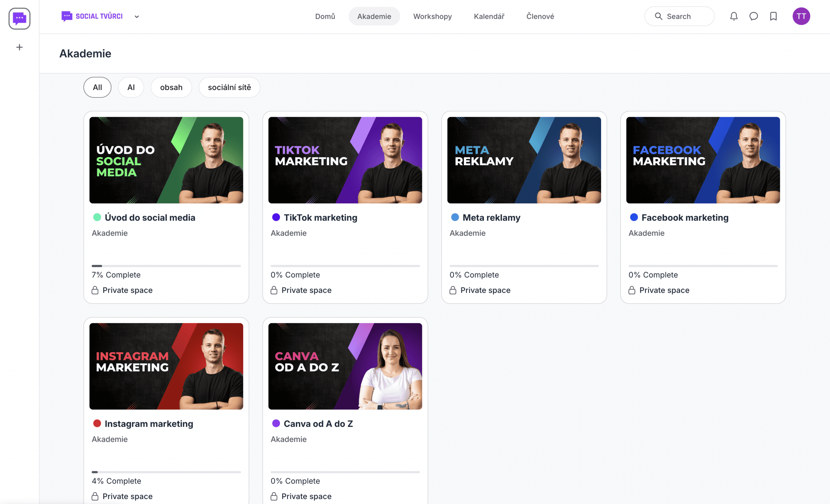Click '7% Complete' text
Viewport: 830px width, 504px height.
point(116,275)
